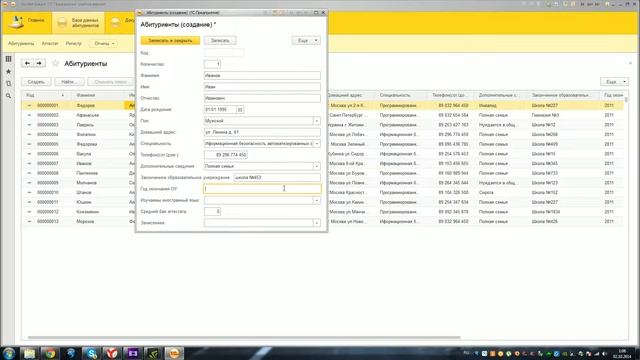Open calendar picker for Дата рождения

240,109
